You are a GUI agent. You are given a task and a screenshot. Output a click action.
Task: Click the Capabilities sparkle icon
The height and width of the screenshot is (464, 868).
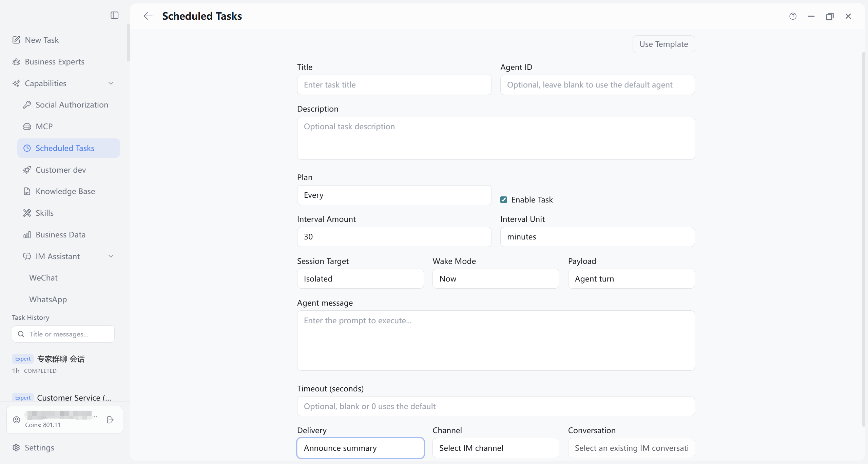click(16, 83)
